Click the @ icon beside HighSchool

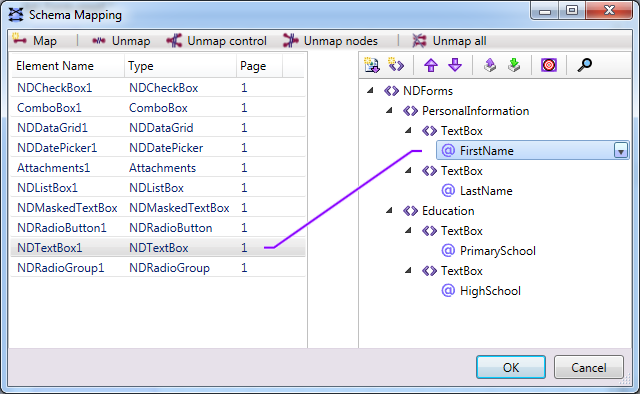click(448, 290)
